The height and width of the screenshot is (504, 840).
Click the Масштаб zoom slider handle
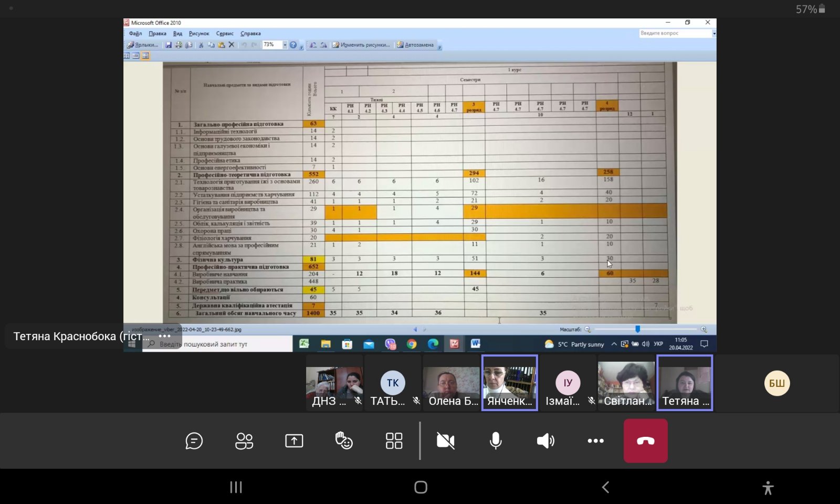pyautogui.click(x=637, y=329)
